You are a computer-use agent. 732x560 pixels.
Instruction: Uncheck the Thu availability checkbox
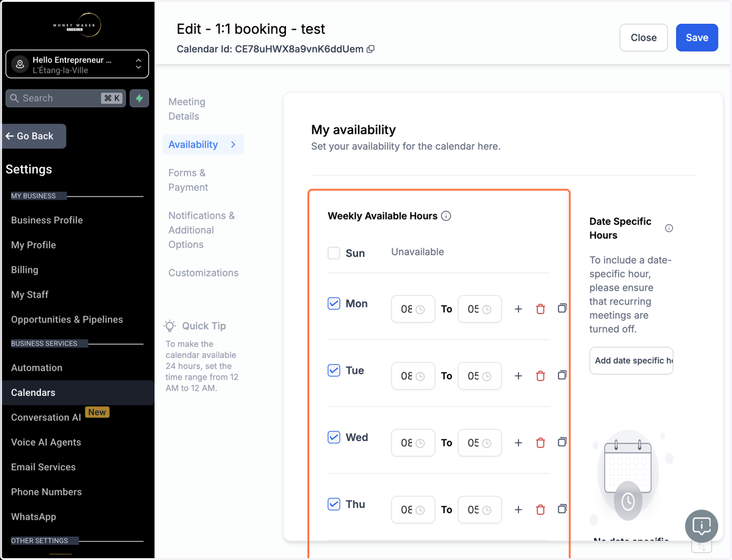tap(334, 504)
